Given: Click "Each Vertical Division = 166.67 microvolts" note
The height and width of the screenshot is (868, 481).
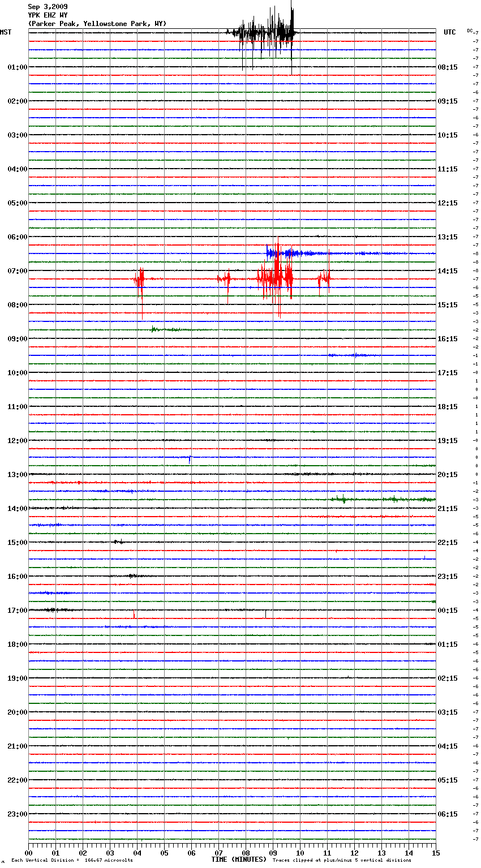Looking at the screenshot, I should pyautogui.click(x=72, y=861).
